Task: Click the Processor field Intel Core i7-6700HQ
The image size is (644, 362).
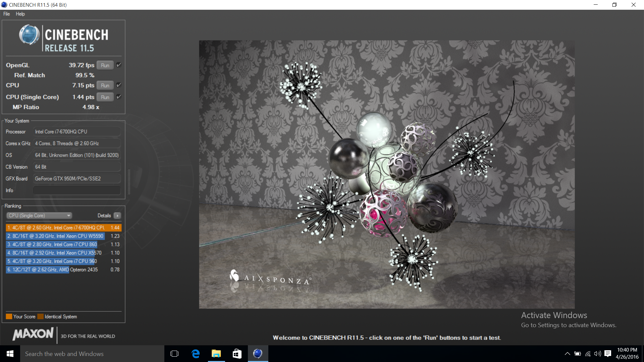Action: pyautogui.click(x=77, y=132)
